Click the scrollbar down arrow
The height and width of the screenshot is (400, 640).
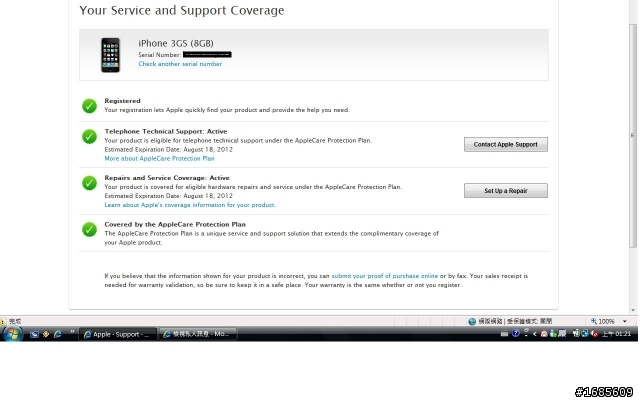coord(633,310)
